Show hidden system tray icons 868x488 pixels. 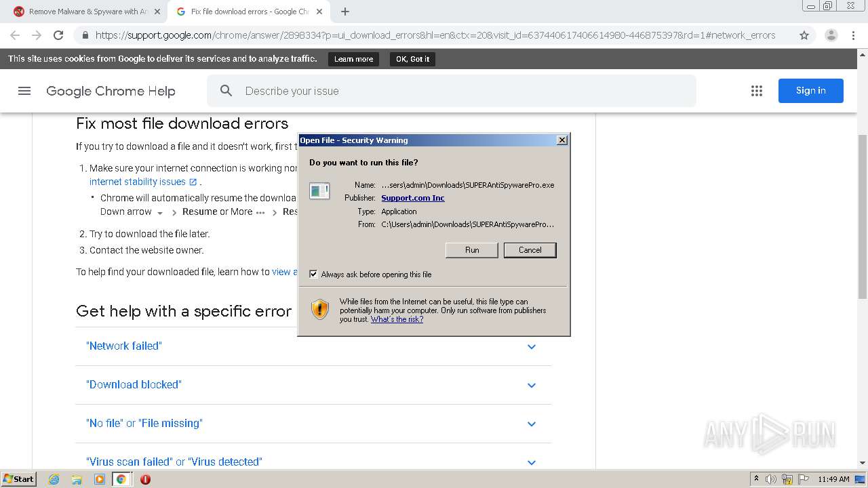coord(756,479)
